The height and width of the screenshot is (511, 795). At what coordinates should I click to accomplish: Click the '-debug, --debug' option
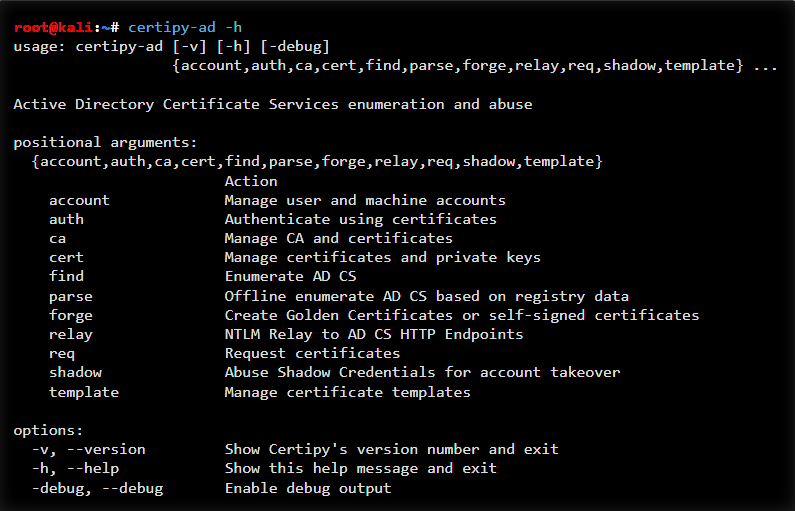[97, 489]
